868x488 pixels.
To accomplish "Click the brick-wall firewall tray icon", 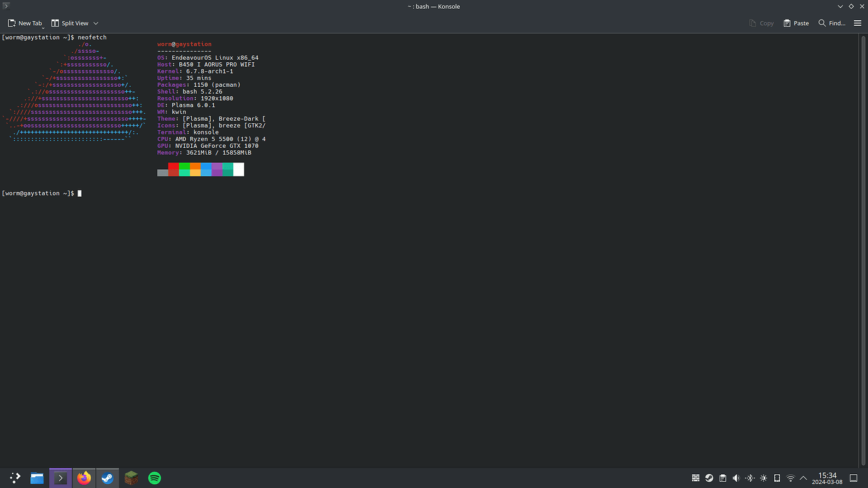I will tap(696, 478).
